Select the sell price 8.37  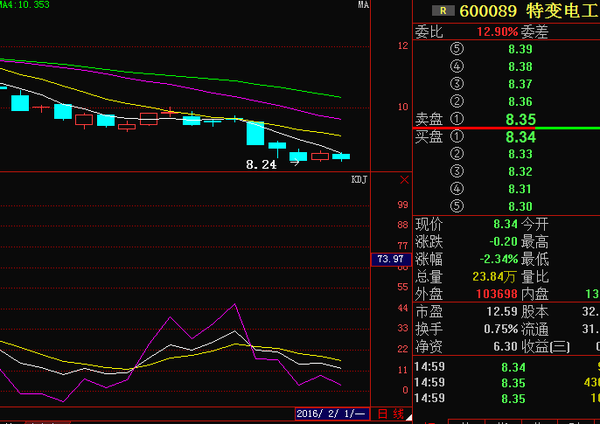pyautogui.click(x=519, y=84)
